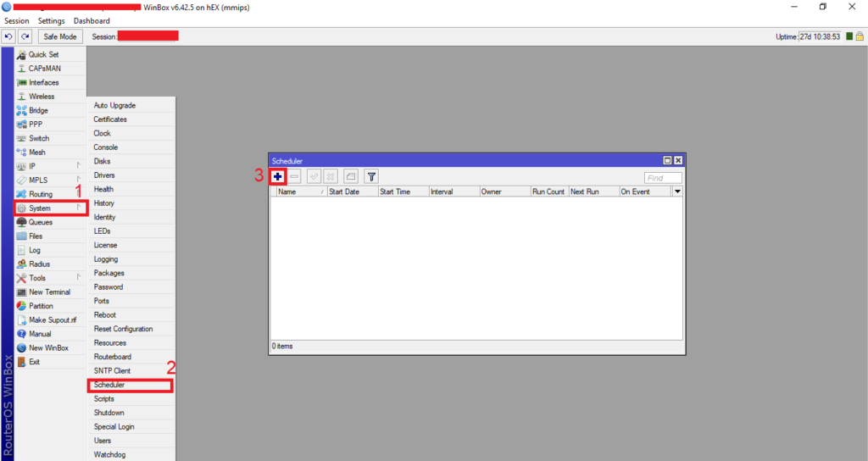Open the Dashboard menu
The height and width of the screenshot is (461, 868).
pyautogui.click(x=92, y=20)
